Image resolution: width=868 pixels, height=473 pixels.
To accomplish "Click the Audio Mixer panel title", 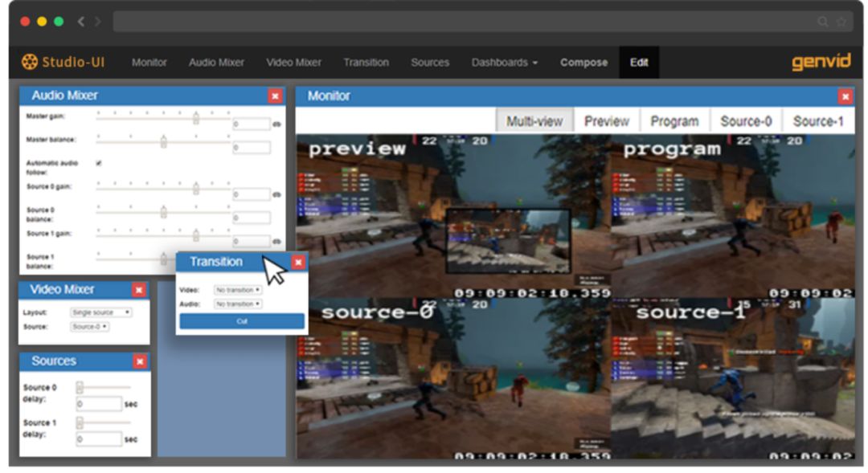I will coord(65,96).
